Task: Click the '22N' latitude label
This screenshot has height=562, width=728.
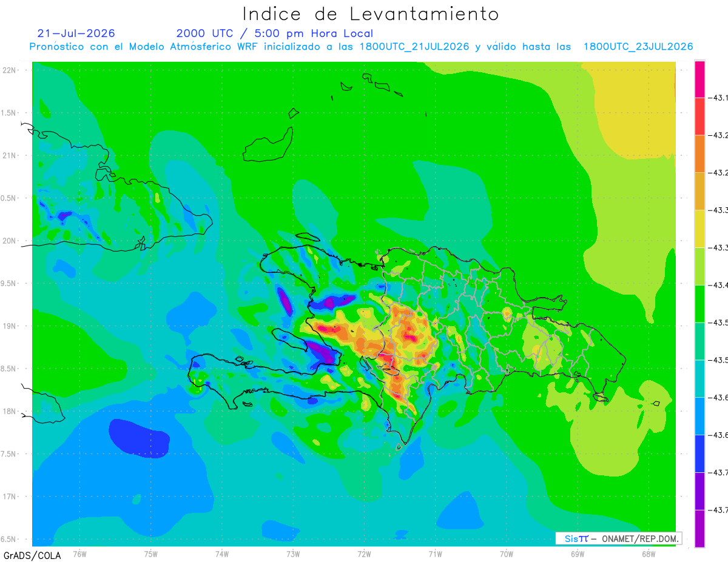Action: point(10,70)
